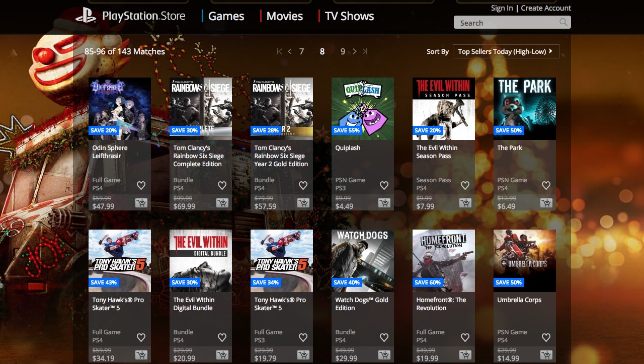Open The Park cover image
Image resolution: width=644 pixels, height=364 pixels.
coord(525,109)
